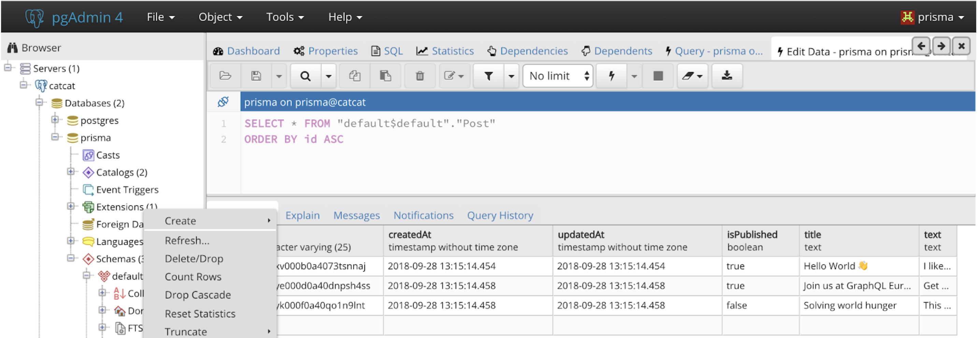Image resolution: width=980 pixels, height=338 pixels.
Task: Click the Stop query square icon
Action: [x=658, y=76]
